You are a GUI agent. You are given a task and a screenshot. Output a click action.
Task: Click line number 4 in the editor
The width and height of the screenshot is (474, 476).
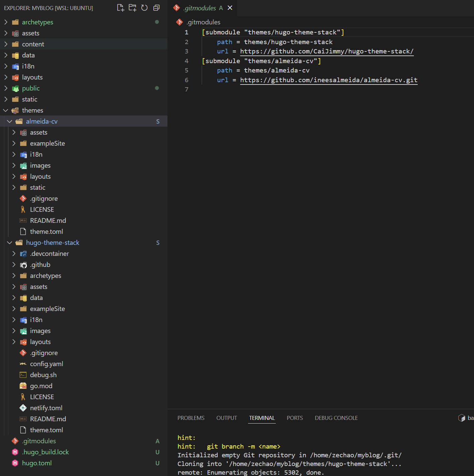187,61
